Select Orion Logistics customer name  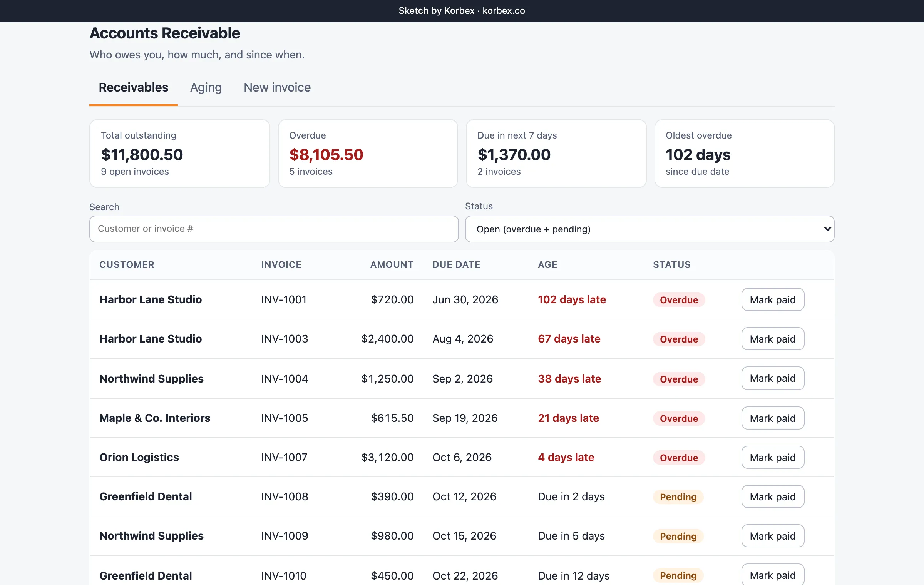tap(139, 457)
